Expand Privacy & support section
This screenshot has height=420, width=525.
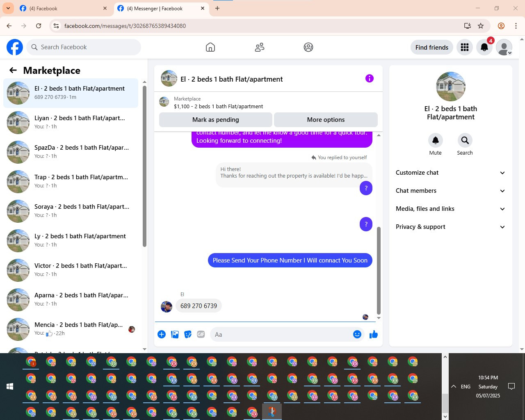point(450,227)
